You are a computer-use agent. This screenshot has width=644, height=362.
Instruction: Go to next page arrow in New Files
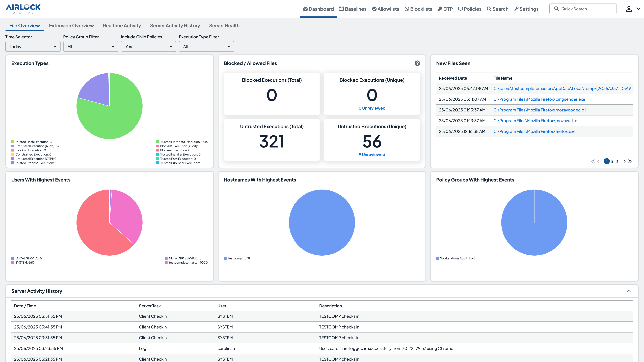624,161
